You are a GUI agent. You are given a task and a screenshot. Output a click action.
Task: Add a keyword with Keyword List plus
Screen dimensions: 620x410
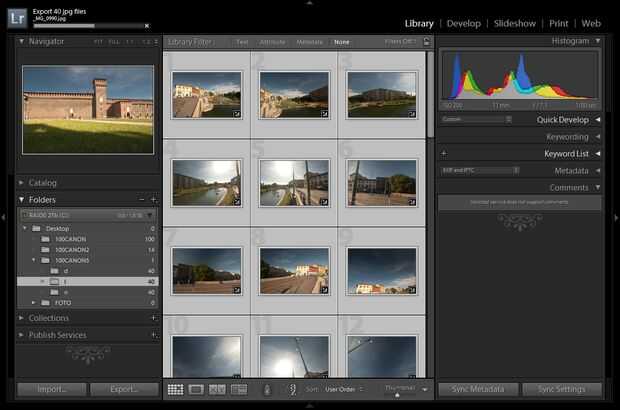(444, 154)
